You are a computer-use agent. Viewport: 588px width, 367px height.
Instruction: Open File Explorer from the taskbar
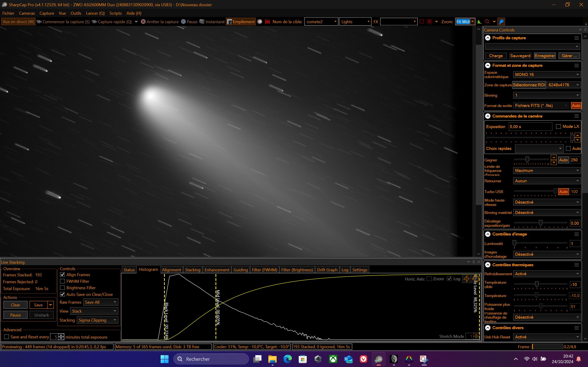coord(272,359)
